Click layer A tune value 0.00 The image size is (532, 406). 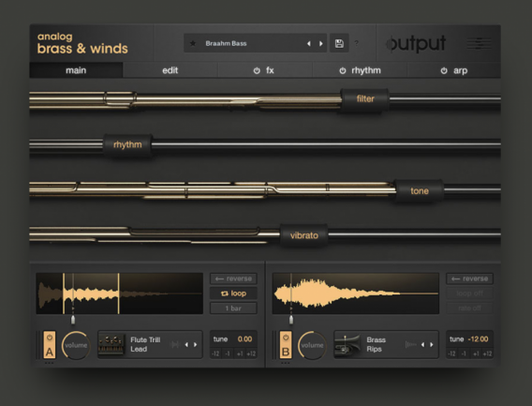coord(244,339)
